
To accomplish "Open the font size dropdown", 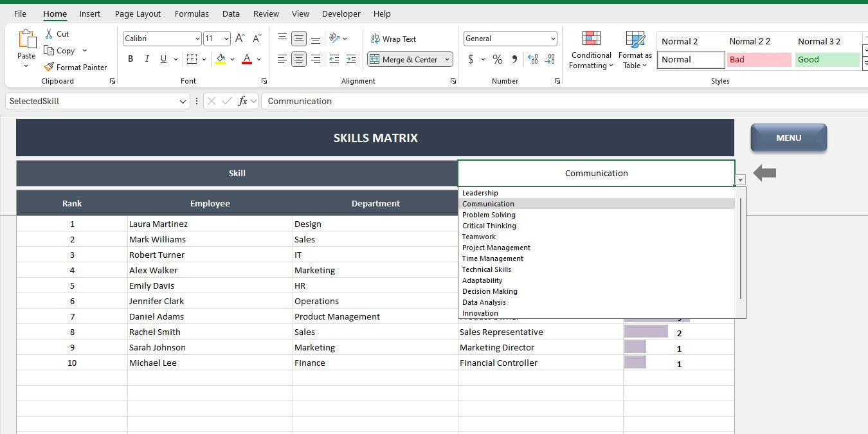I will 226,39.
